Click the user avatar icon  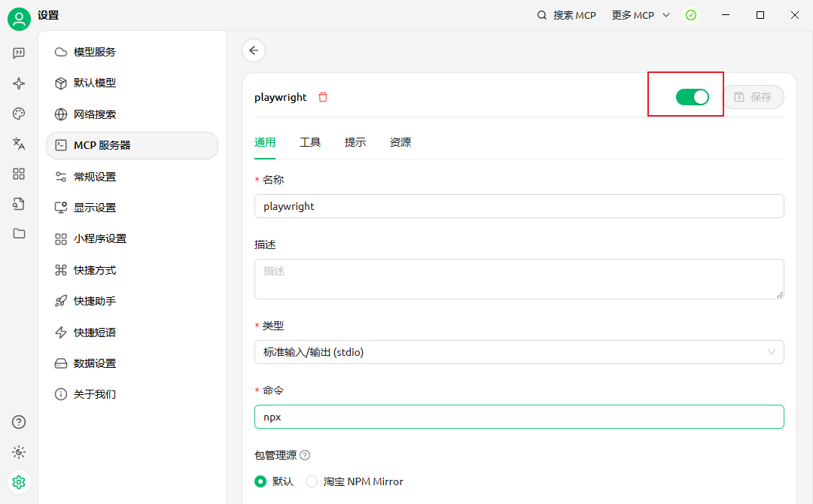tap(19, 19)
